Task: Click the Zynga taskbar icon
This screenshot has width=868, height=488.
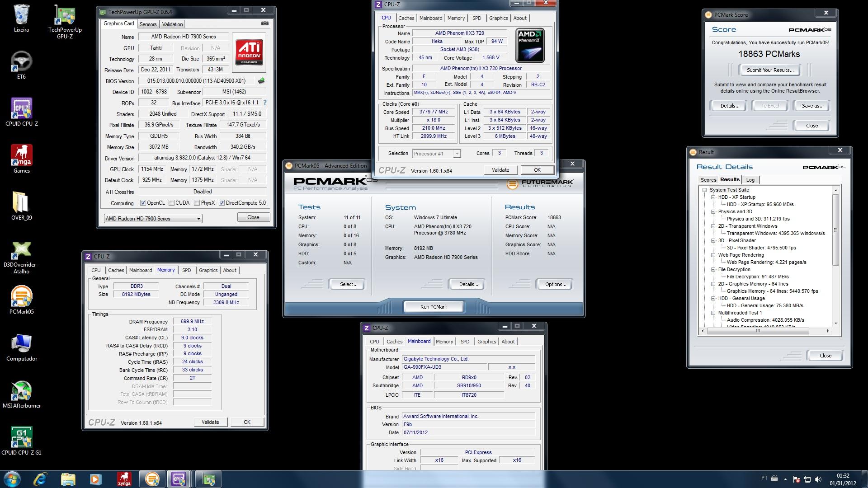Action: coord(124,479)
